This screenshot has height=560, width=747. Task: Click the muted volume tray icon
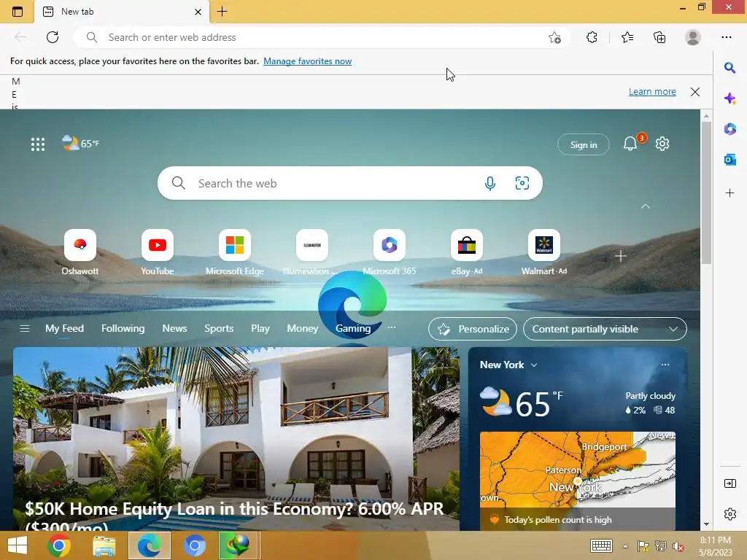(678, 546)
